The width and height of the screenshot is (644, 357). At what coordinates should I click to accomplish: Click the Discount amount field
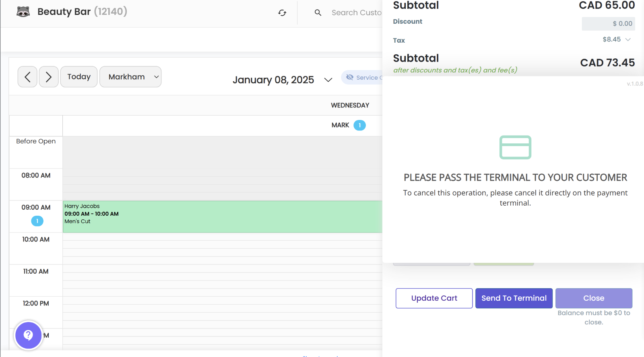coord(608,24)
